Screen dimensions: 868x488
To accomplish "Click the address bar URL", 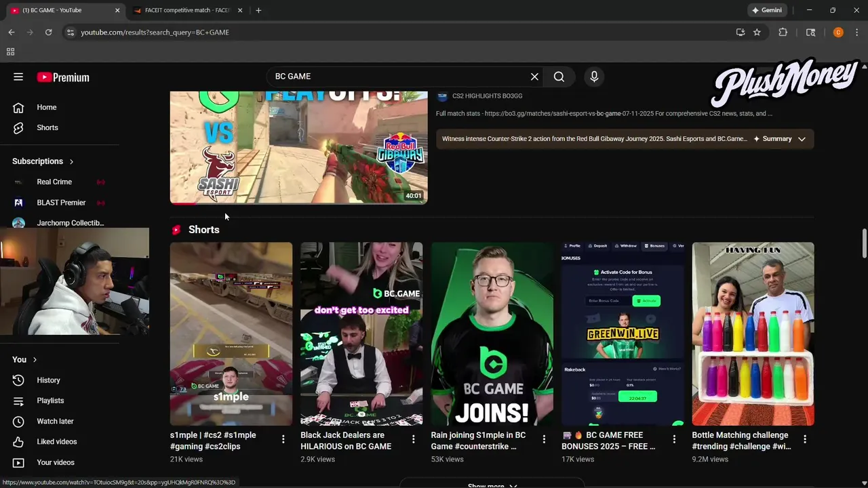I will click(155, 32).
